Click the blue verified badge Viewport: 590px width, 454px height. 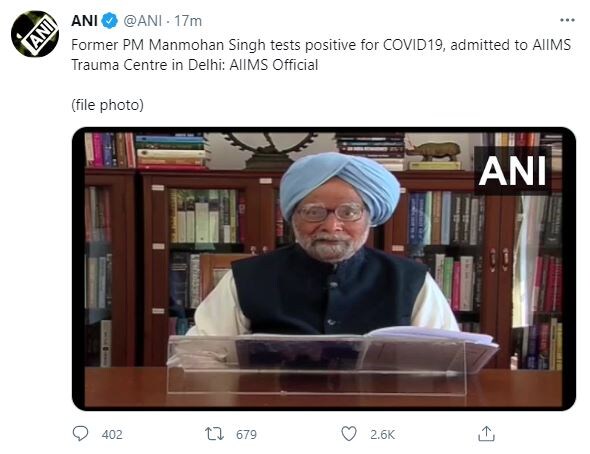point(109,21)
